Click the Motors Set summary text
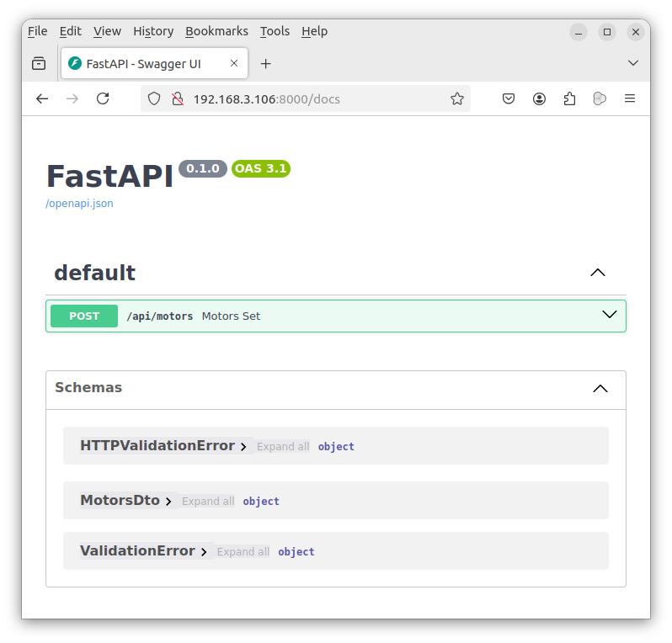The image size is (672, 643). coord(231,316)
